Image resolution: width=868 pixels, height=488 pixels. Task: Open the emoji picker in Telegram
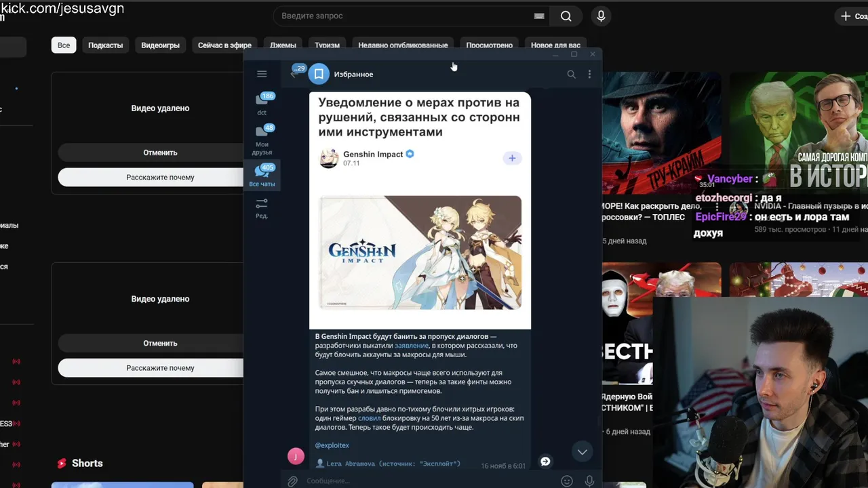pyautogui.click(x=567, y=481)
